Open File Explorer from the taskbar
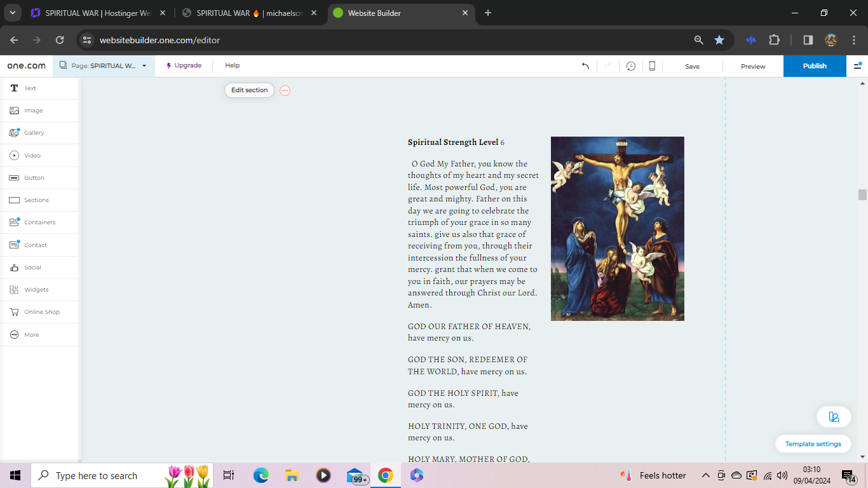 tap(292, 475)
